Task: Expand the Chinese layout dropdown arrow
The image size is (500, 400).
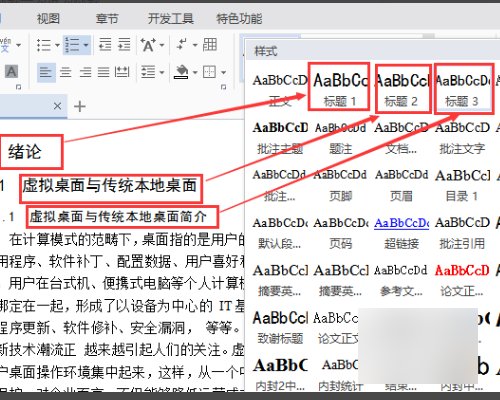Action: click(162, 45)
